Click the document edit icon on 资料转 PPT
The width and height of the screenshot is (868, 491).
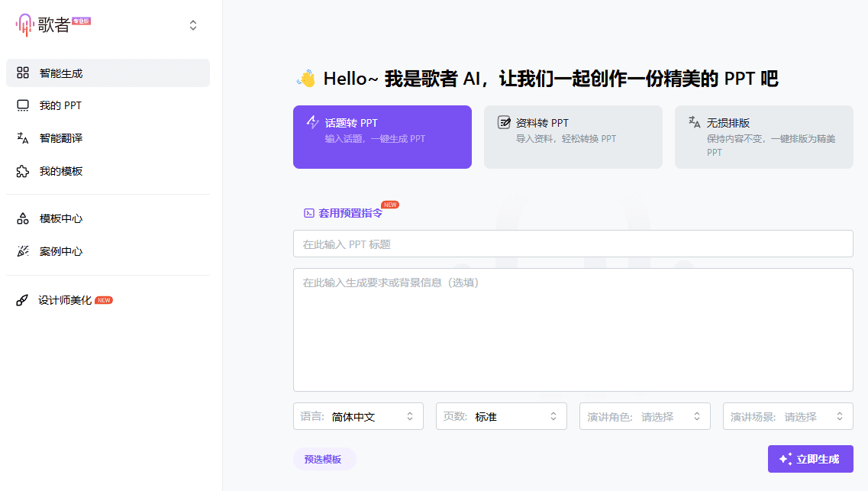pyautogui.click(x=504, y=122)
